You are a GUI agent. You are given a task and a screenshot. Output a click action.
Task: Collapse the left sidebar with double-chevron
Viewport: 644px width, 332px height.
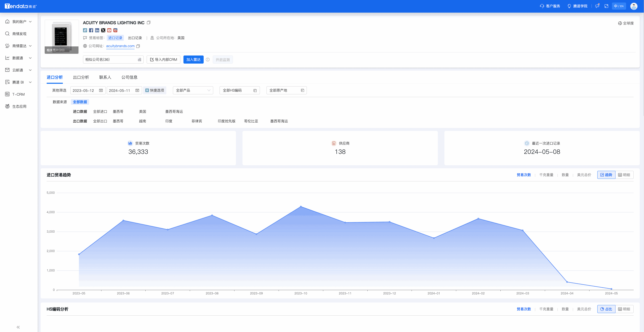click(x=18, y=327)
